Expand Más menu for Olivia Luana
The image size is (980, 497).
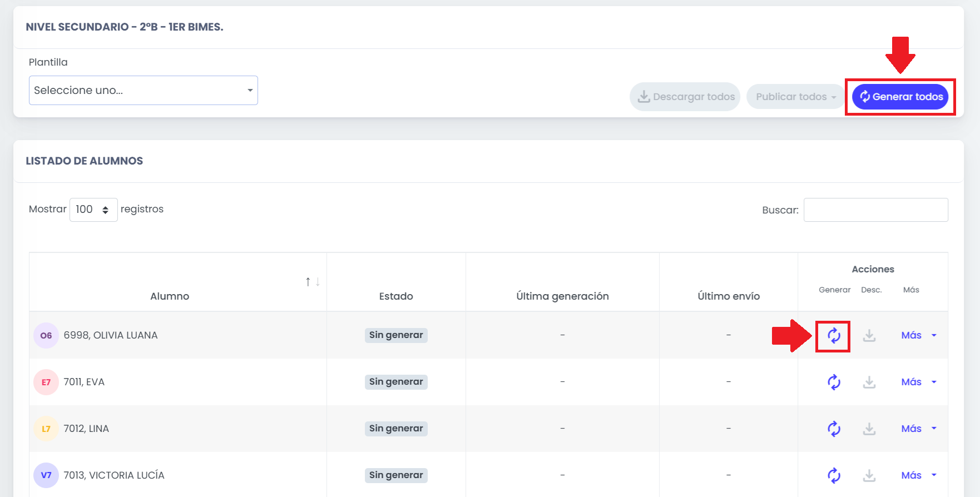(919, 335)
